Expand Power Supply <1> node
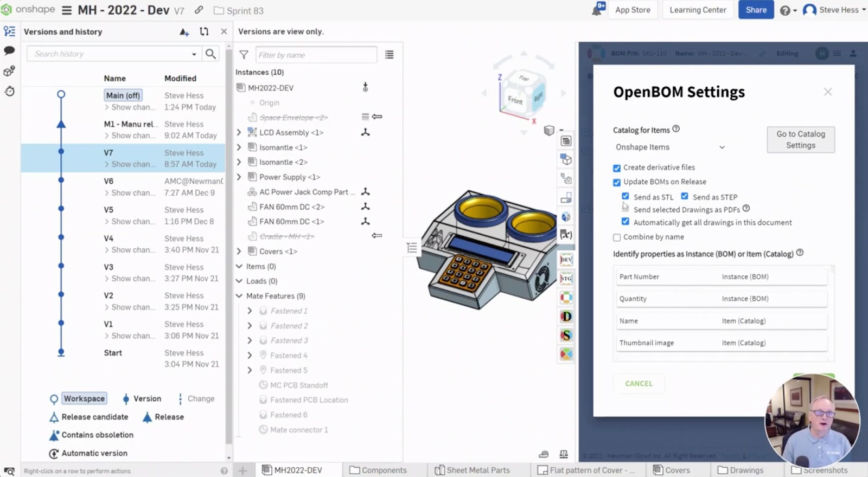Image resolution: width=868 pixels, height=477 pixels. click(239, 177)
